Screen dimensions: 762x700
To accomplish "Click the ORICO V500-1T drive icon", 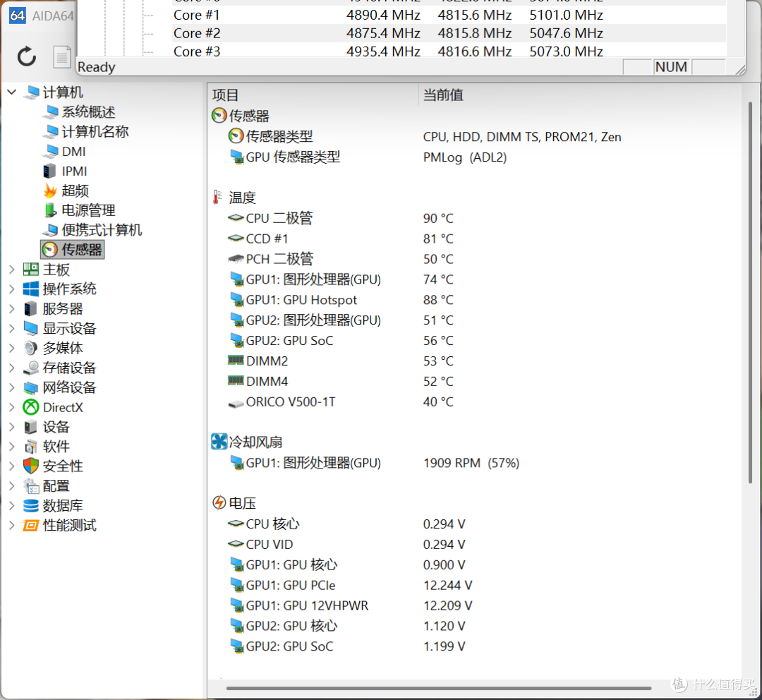I will (x=236, y=403).
